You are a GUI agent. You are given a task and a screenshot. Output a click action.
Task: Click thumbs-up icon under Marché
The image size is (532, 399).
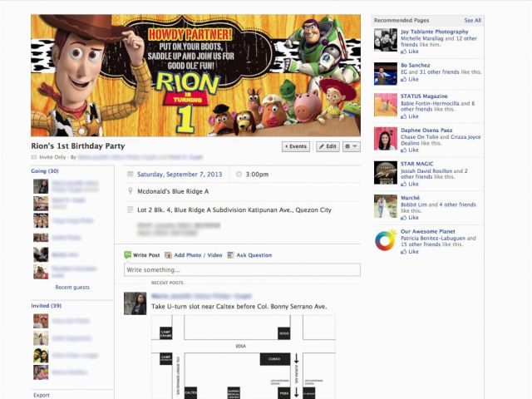tap(403, 218)
